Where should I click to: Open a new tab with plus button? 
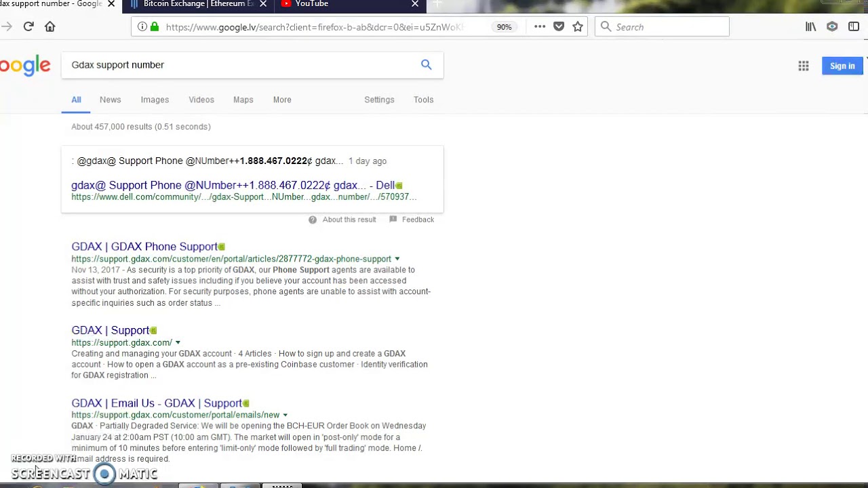click(x=437, y=4)
